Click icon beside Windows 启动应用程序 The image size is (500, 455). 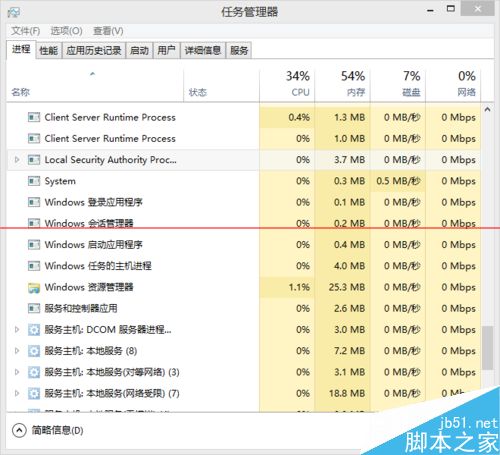(34, 245)
